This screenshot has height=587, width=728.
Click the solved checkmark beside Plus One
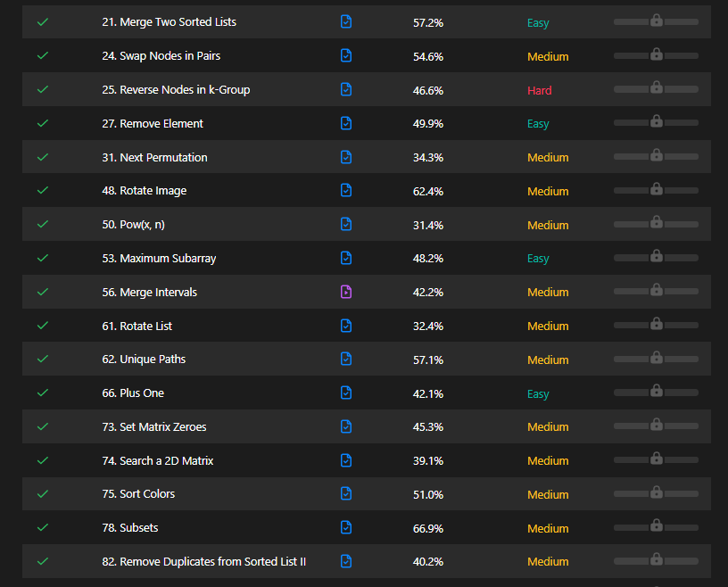(42, 393)
